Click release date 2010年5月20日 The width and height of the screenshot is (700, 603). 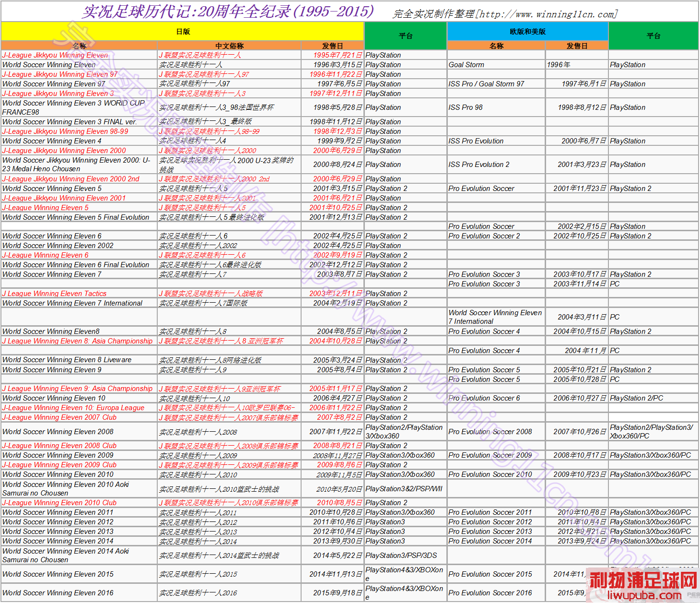click(332, 489)
